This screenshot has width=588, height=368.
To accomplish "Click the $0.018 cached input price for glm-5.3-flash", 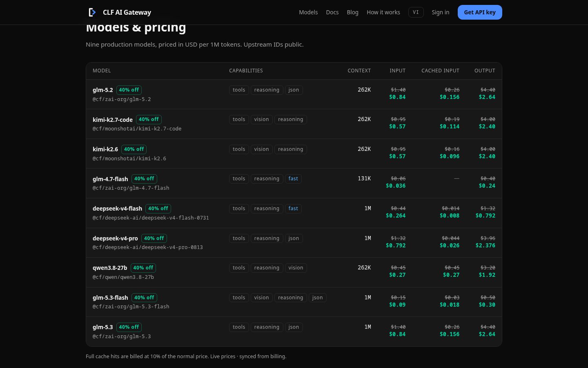I will tap(450, 305).
